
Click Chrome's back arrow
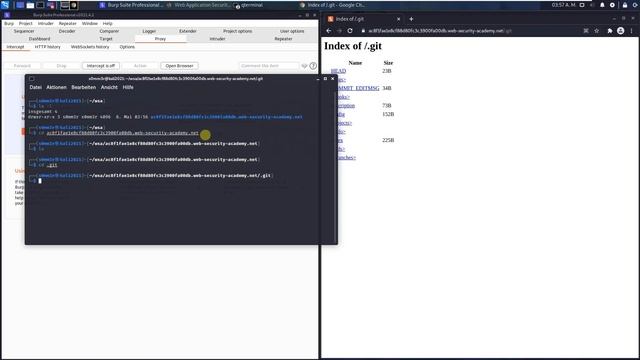pos(329,31)
